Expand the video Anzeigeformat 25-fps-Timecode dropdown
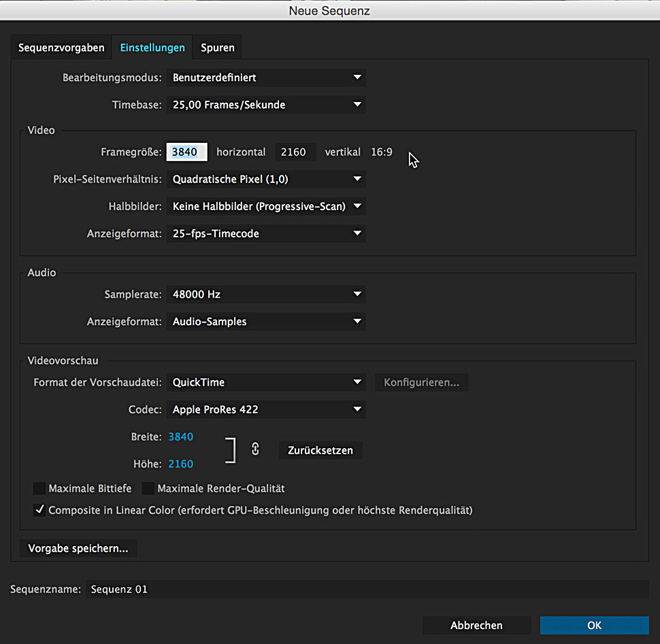Screen dimensions: 660x644 266,233
